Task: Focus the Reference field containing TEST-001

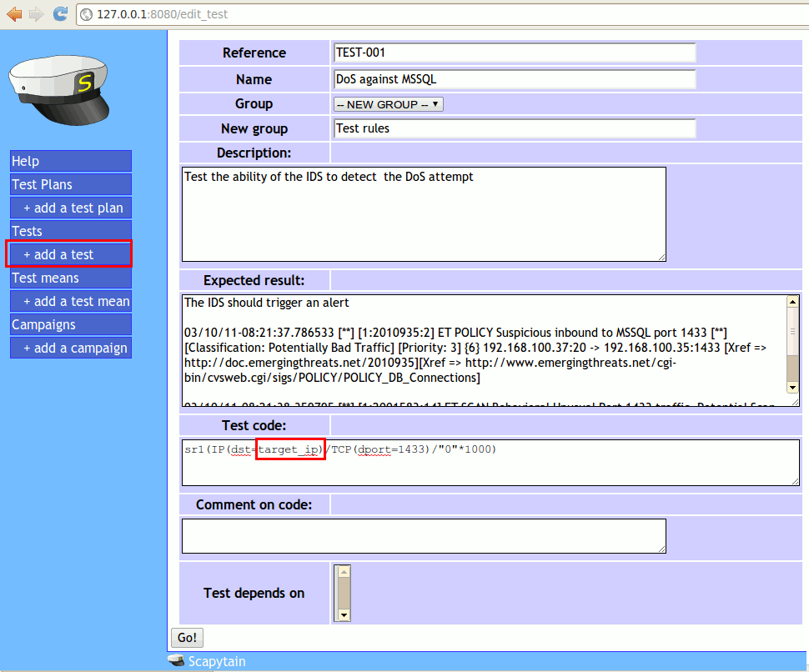Action: [x=514, y=53]
